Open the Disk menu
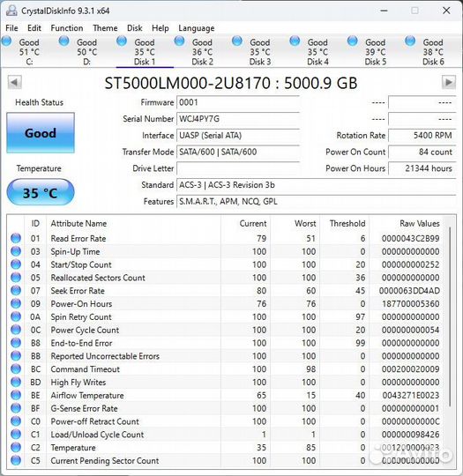 coord(135,28)
